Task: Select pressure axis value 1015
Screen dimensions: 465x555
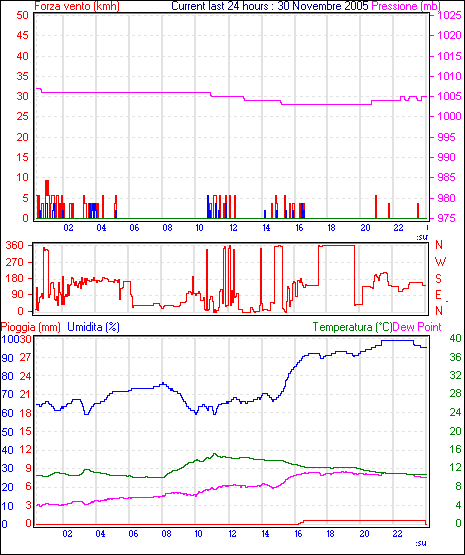Action: 449,56
